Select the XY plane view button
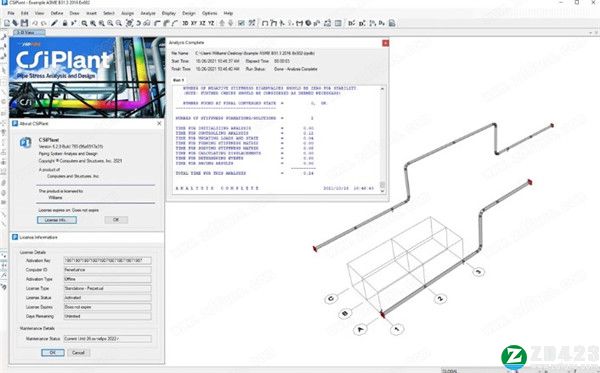The image size is (600, 373). pos(194,23)
